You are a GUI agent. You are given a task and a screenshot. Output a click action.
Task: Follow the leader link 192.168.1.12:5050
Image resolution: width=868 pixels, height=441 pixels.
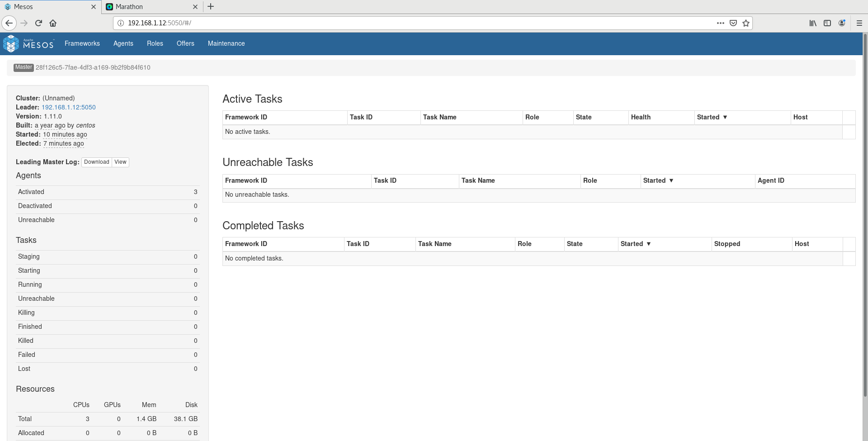pos(69,107)
